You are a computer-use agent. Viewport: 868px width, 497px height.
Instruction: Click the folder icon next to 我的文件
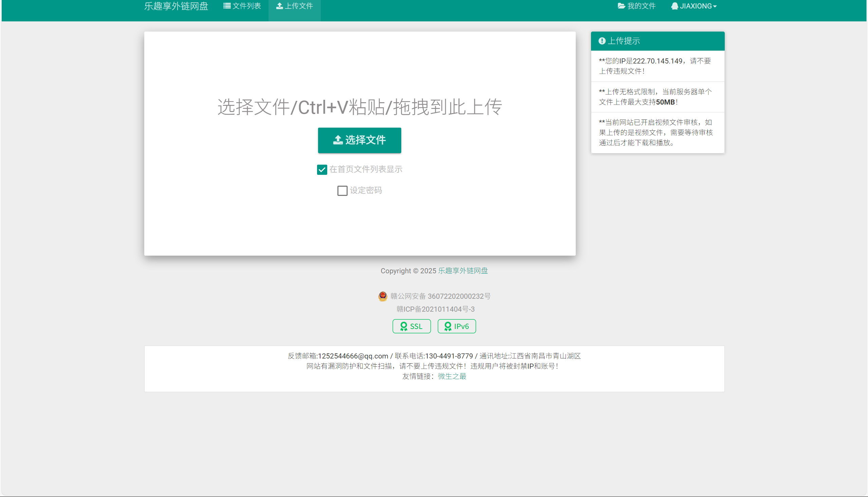[x=621, y=6]
